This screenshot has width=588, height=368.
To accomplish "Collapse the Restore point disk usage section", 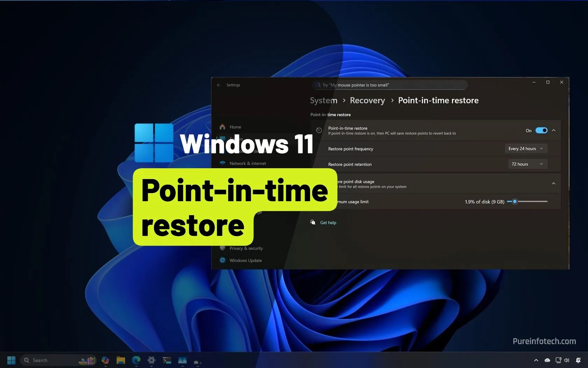I will click(553, 183).
